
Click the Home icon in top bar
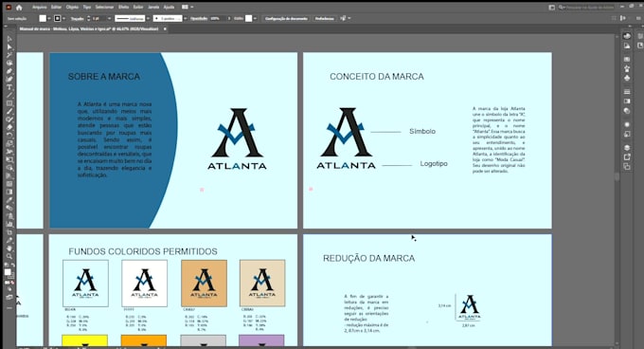[19, 7]
